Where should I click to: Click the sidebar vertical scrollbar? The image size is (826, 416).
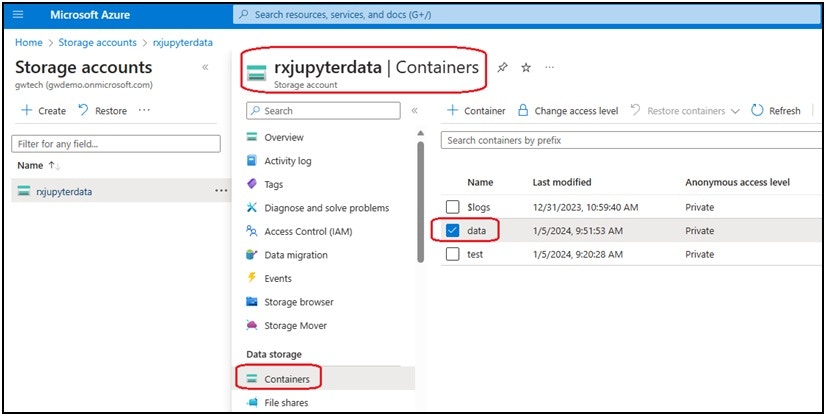point(420,200)
